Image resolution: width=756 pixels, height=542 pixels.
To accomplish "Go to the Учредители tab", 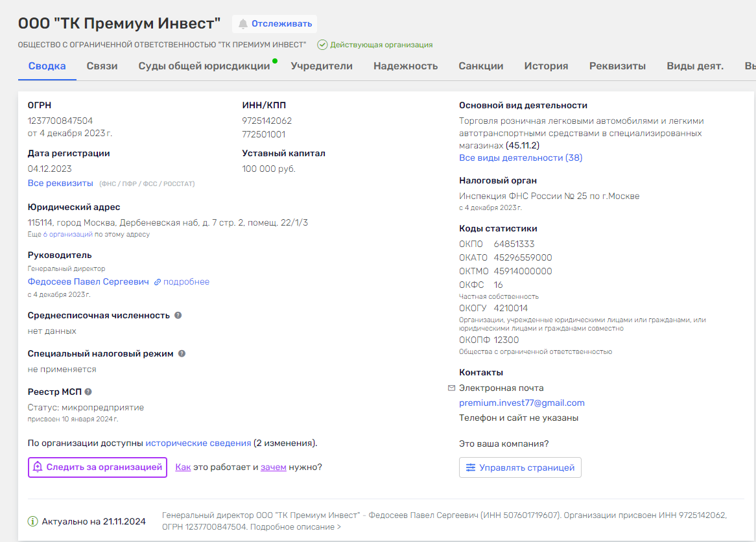I will coord(322,66).
